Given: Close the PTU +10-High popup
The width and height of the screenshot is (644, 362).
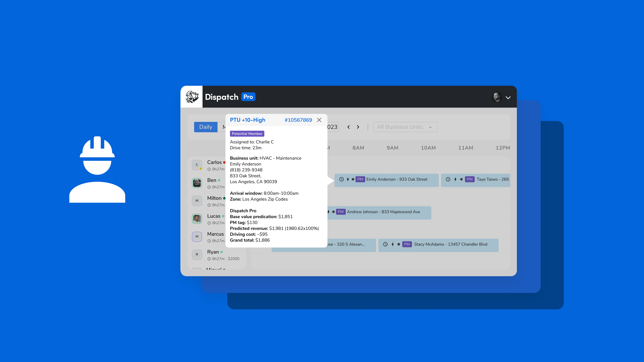Looking at the screenshot, I should [x=319, y=120].
